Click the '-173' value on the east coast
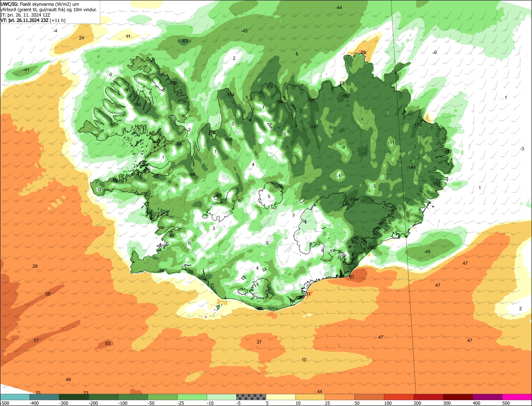The width and height of the screenshot is (532, 406). pos(417,125)
